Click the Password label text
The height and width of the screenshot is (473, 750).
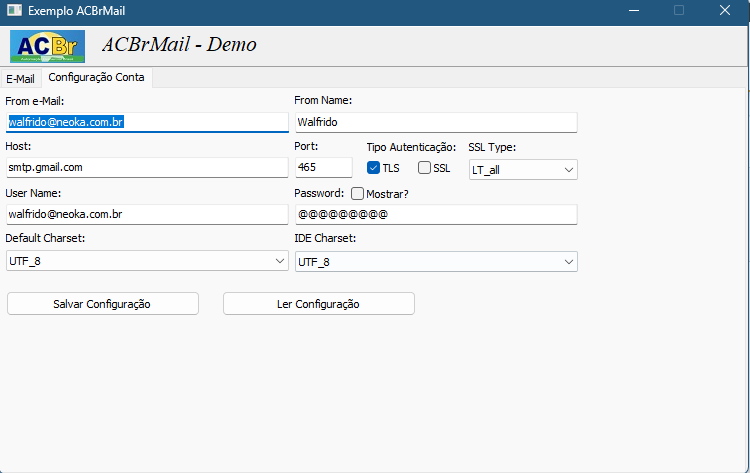pos(319,193)
